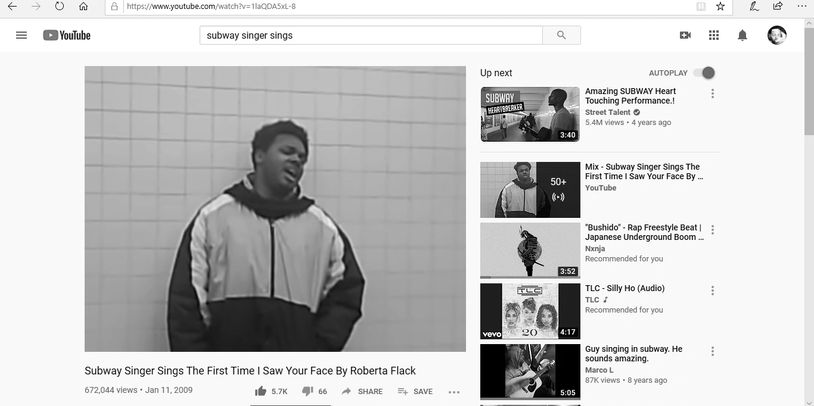
Task: Open the browser settings ellipsis menu
Action: (x=802, y=6)
